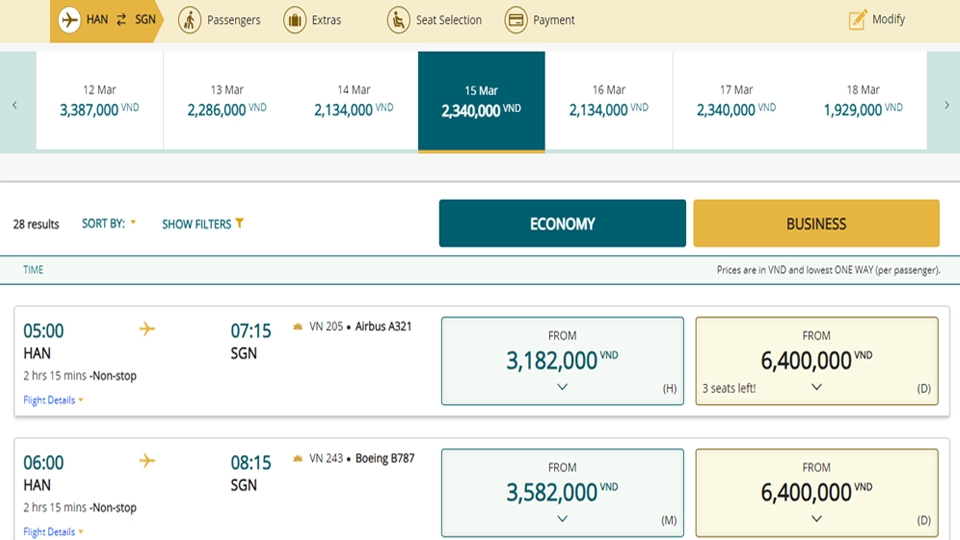Viewport: 960px width, 540px height.
Task: Click the filter funnel icon
Action: pos(239,224)
